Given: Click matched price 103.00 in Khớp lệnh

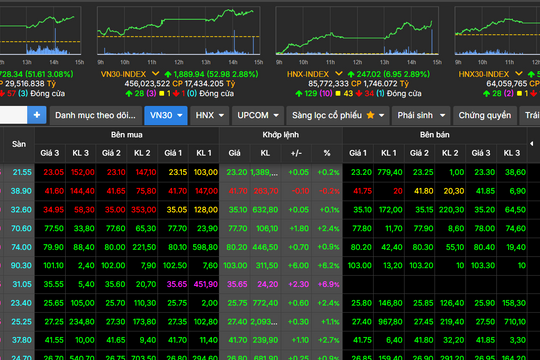Looking at the screenshot, I should coord(235,266).
